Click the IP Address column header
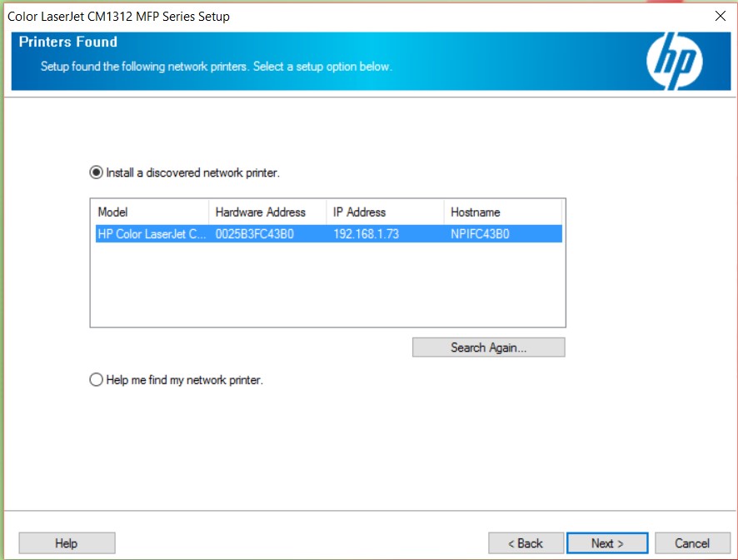 [x=385, y=212]
